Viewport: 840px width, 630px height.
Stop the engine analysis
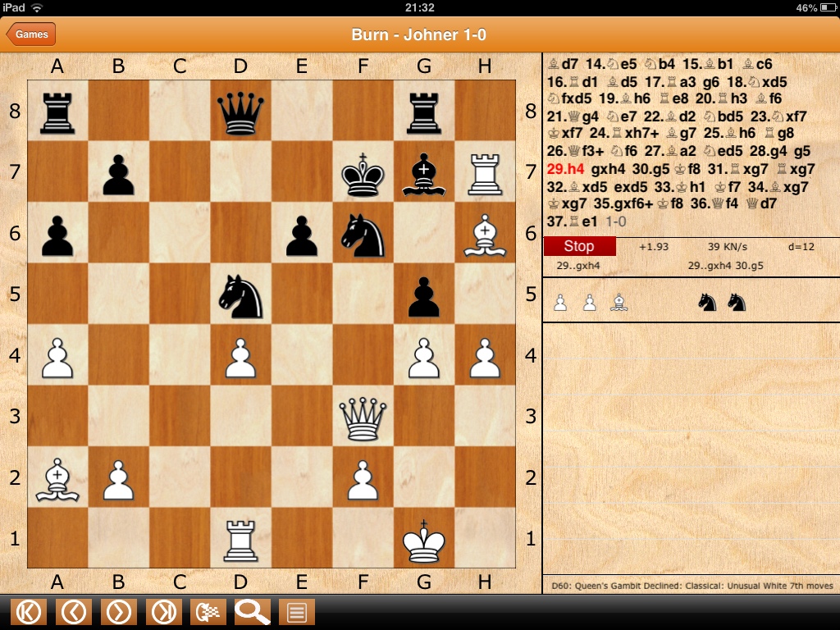[579, 246]
